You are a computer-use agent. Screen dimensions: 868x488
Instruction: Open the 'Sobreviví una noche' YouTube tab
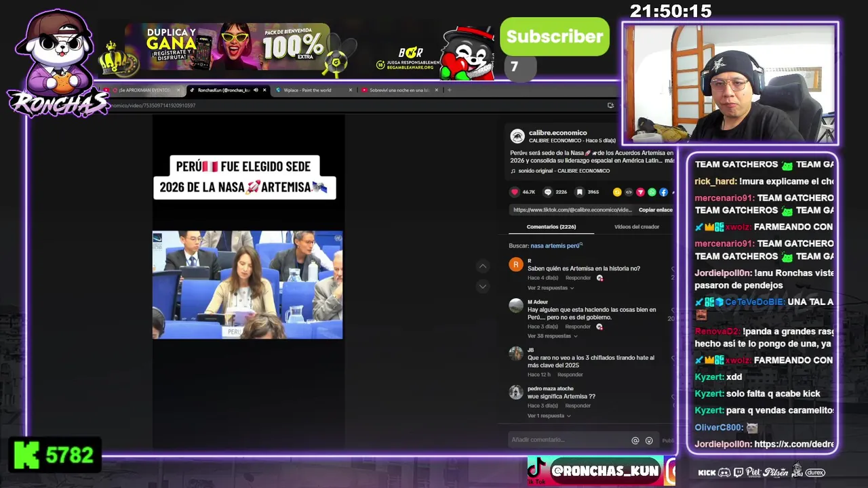pos(399,90)
